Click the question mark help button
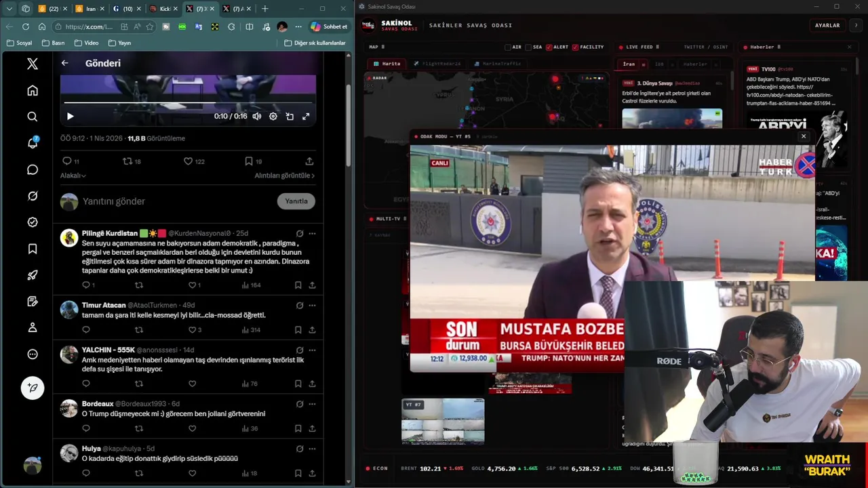 (856, 25)
